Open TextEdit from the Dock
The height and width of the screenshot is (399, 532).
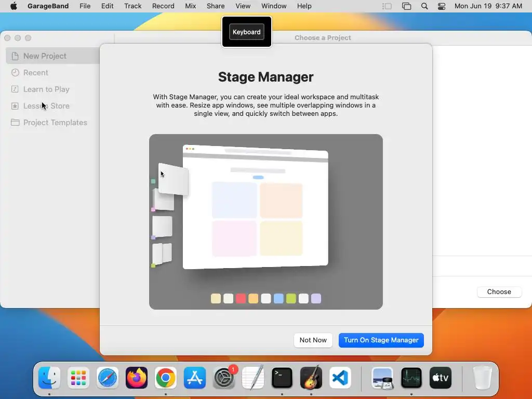click(253, 378)
